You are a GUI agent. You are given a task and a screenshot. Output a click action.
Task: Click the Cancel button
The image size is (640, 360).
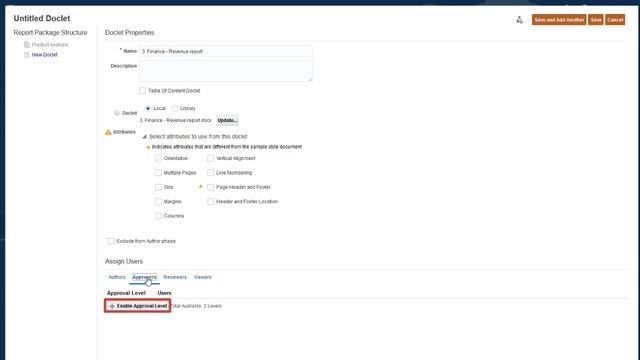point(615,20)
